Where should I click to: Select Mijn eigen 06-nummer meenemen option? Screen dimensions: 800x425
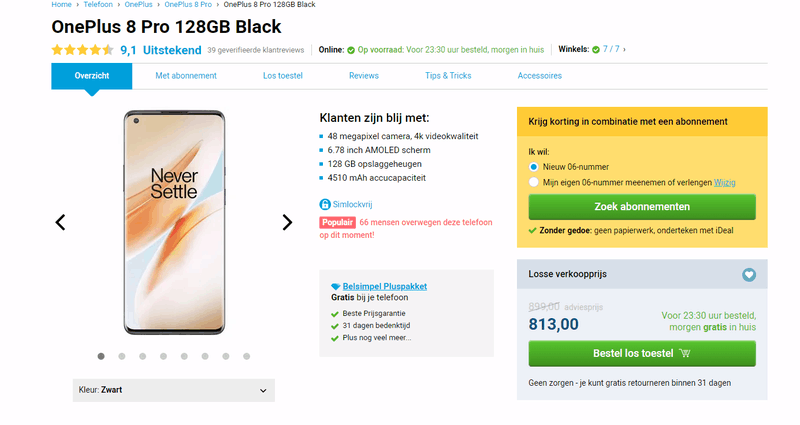tap(534, 182)
